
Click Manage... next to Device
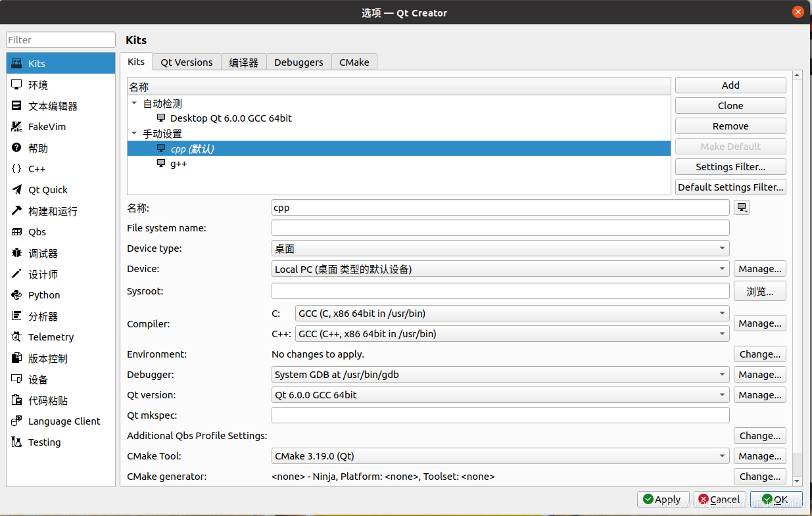760,269
